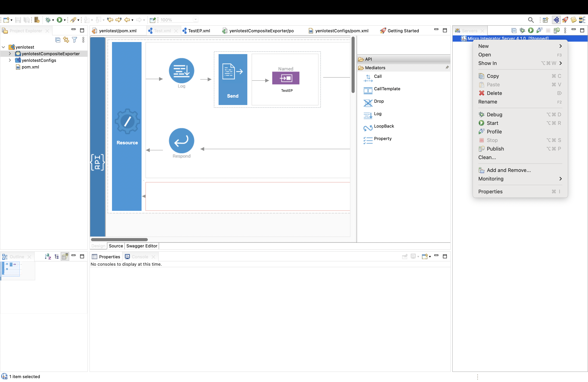Click the search magnifier icon

coord(530,20)
